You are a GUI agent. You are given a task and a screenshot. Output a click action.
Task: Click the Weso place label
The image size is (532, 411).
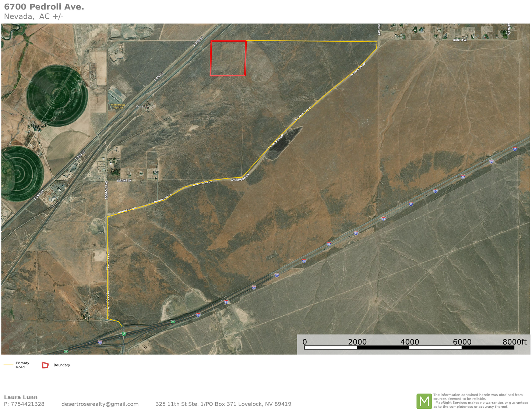141,106
